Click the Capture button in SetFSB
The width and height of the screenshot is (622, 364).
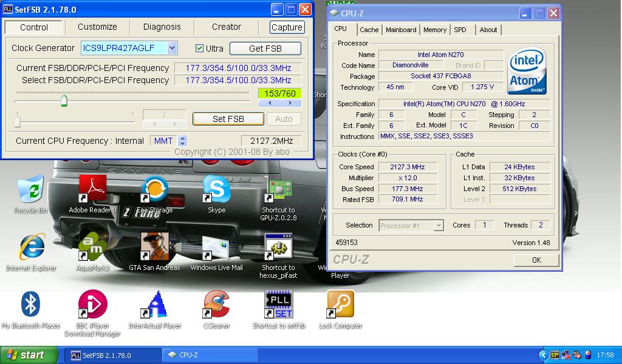(287, 27)
